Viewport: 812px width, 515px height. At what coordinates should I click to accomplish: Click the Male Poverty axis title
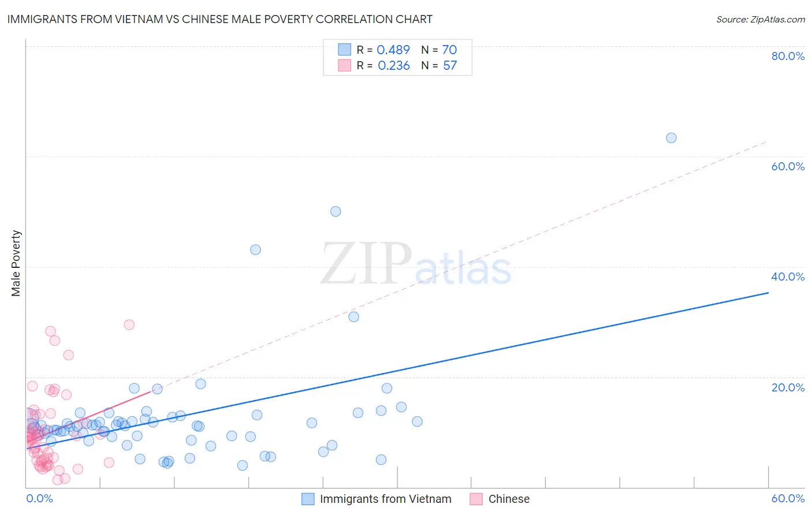(16, 263)
